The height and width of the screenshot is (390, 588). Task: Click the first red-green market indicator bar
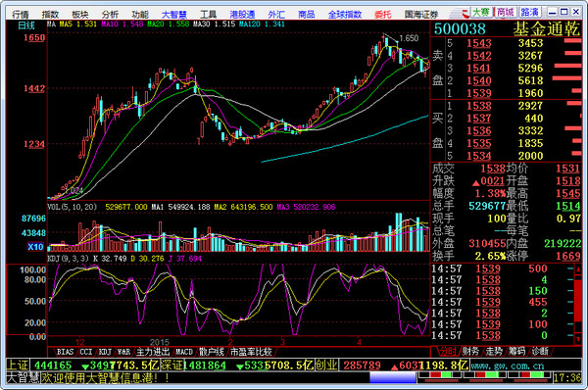(x=439, y=375)
